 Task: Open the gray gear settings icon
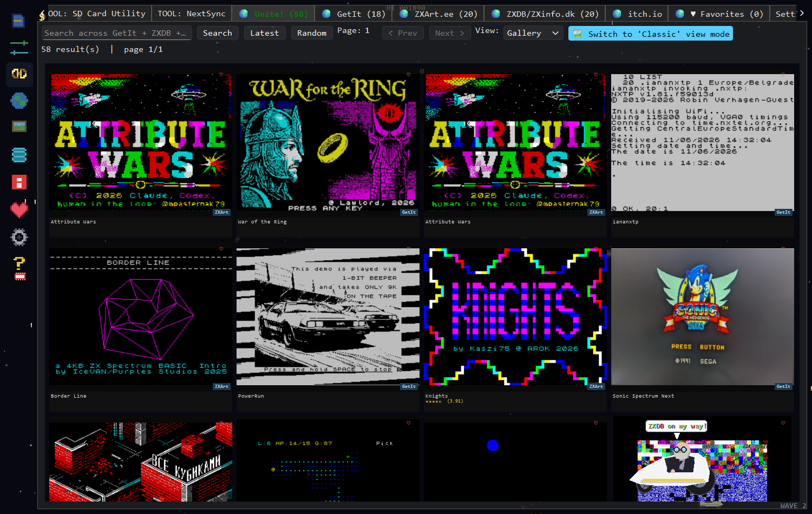tap(19, 237)
